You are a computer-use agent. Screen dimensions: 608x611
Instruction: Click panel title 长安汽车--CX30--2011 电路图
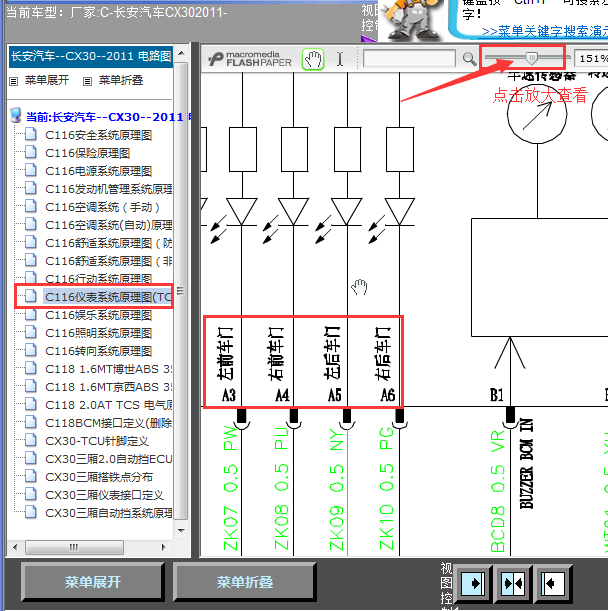(91, 57)
